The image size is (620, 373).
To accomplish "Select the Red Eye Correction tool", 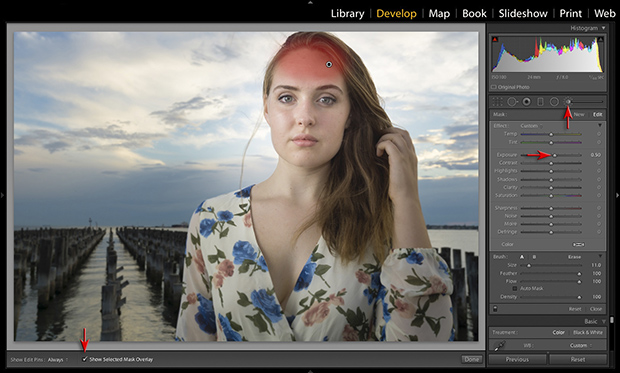I will click(526, 102).
